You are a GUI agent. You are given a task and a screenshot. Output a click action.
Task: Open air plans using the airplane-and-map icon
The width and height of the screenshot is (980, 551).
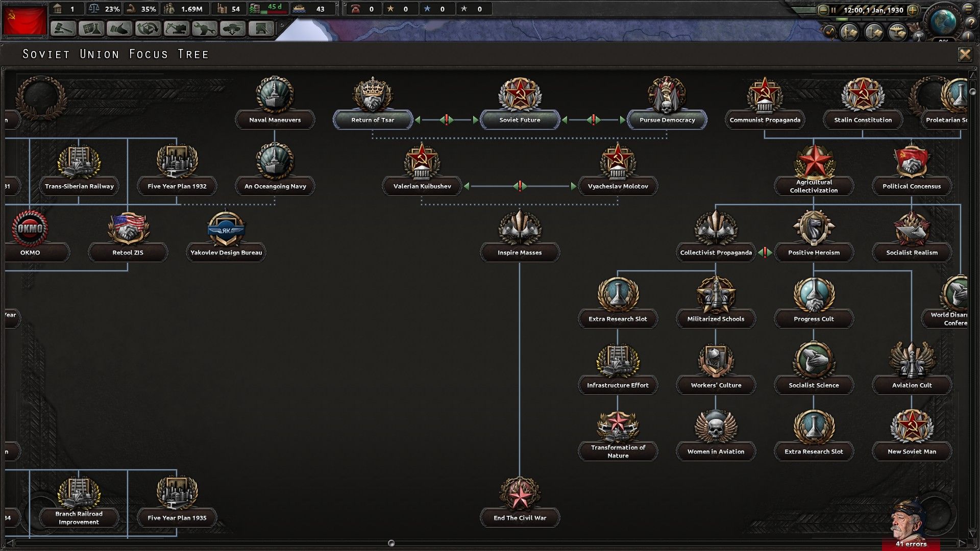(898, 33)
